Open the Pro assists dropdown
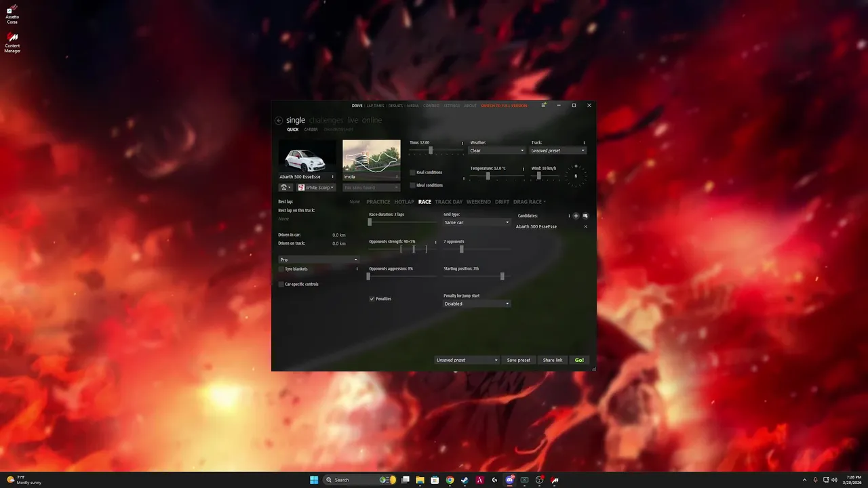The width and height of the screenshot is (868, 488). [x=318, y=260]
